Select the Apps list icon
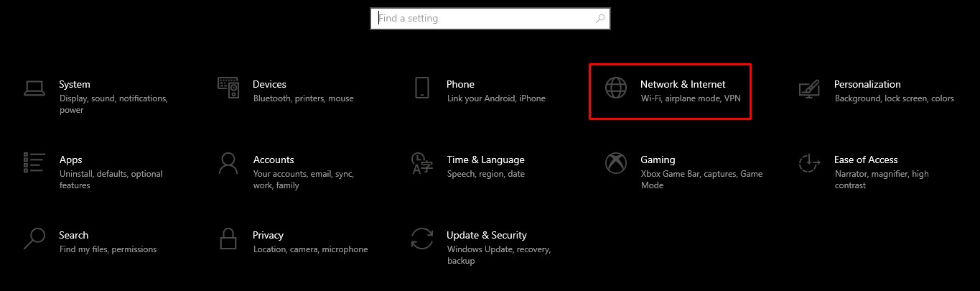This screenshot has width=980, height=291. (x=34, y=162)
